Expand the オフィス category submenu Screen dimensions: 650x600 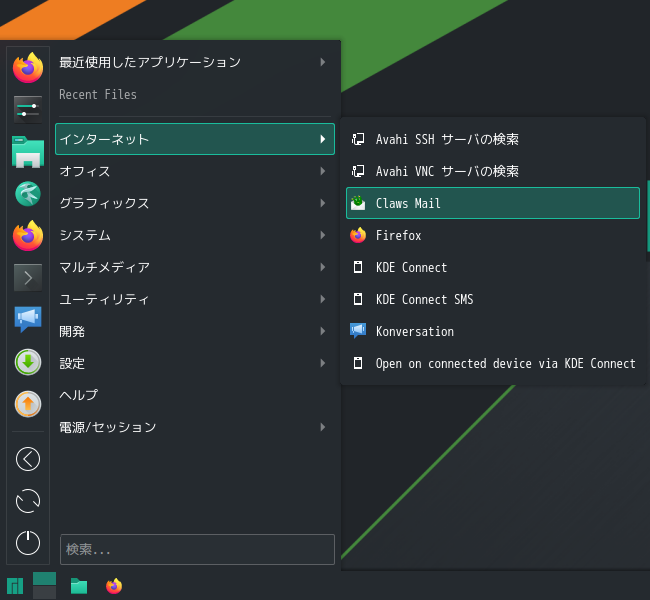[x=195, y=171]
